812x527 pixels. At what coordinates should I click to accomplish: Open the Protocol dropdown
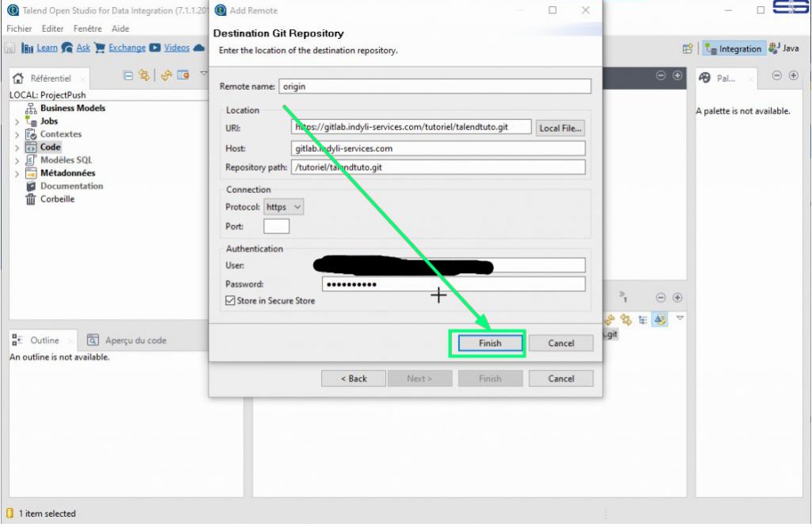[283, 207]
